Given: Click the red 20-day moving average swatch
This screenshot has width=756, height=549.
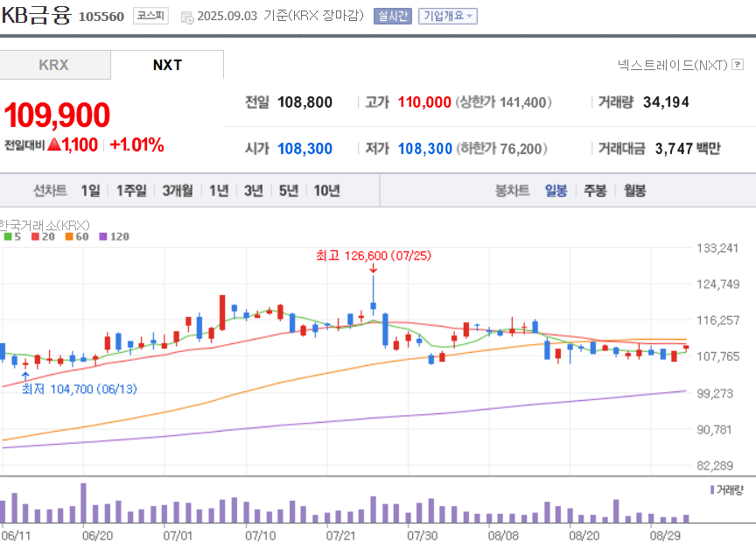Looking at the screenshot, I should (x=35, y=236).
